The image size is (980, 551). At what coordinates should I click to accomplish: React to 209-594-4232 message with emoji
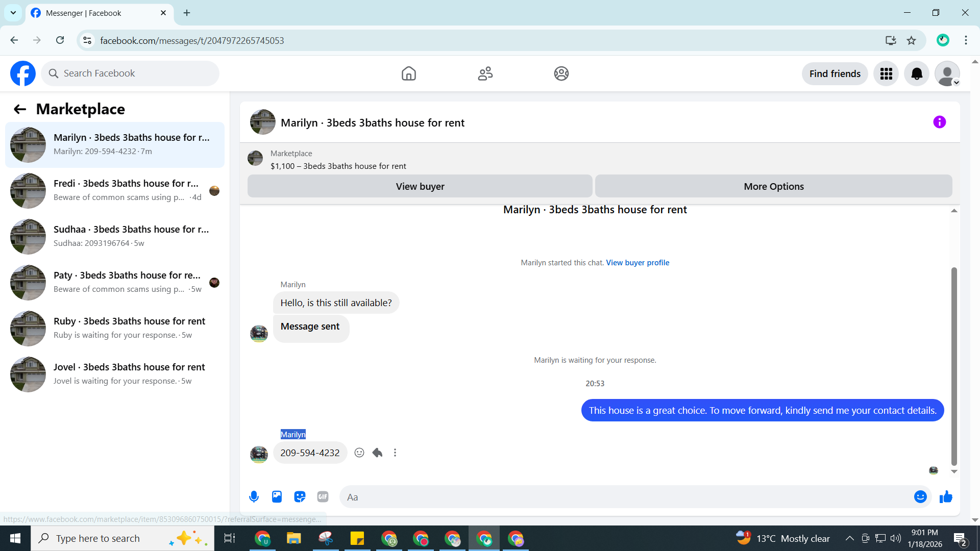359,453
